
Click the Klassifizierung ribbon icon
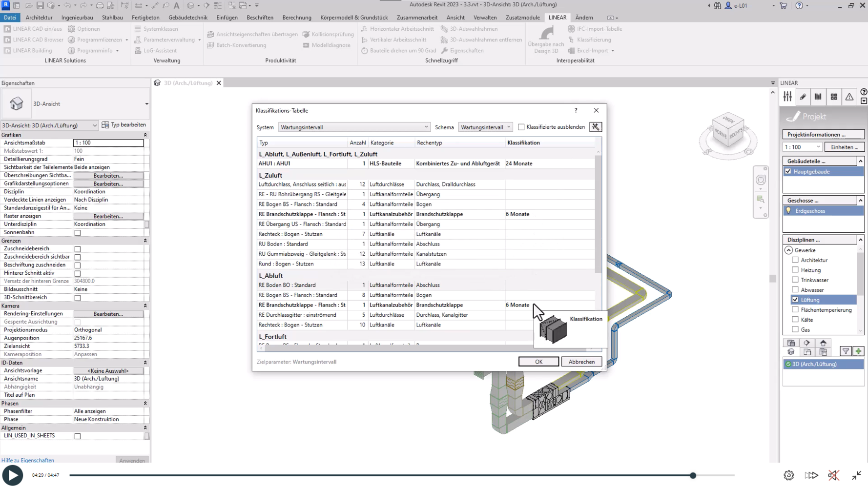571,40
